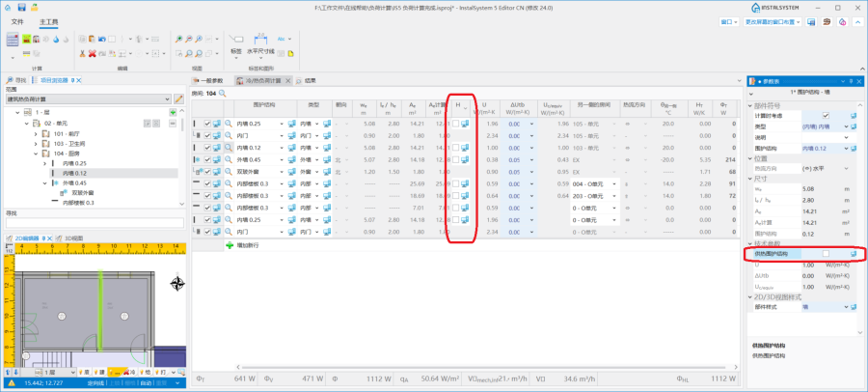This screenshot has height=392, width=868.
Task: Click the search text field in project browser
Action: (92, 223)
